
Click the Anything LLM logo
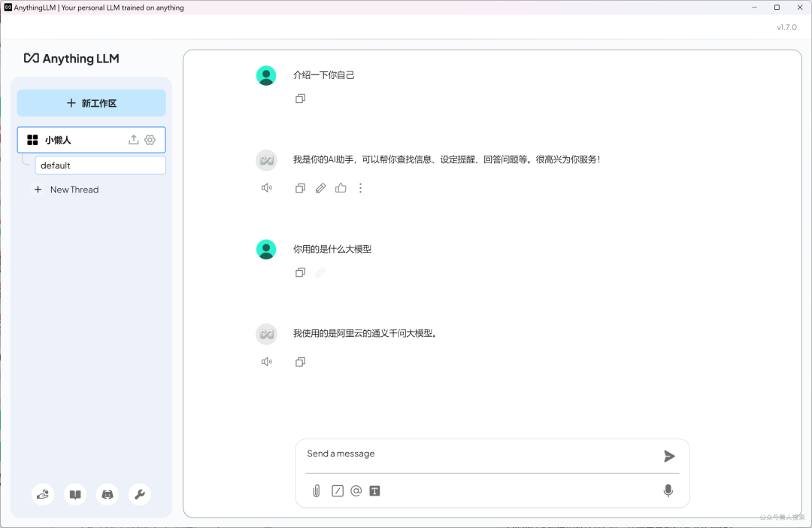(x=71, y=59)
